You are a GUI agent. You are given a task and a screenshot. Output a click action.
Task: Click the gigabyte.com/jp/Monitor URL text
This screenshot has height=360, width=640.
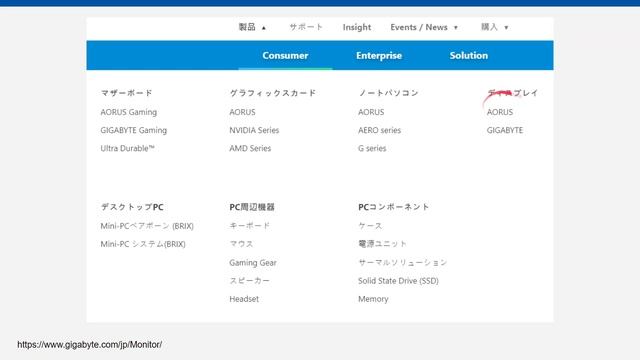(x=89, y=344)
